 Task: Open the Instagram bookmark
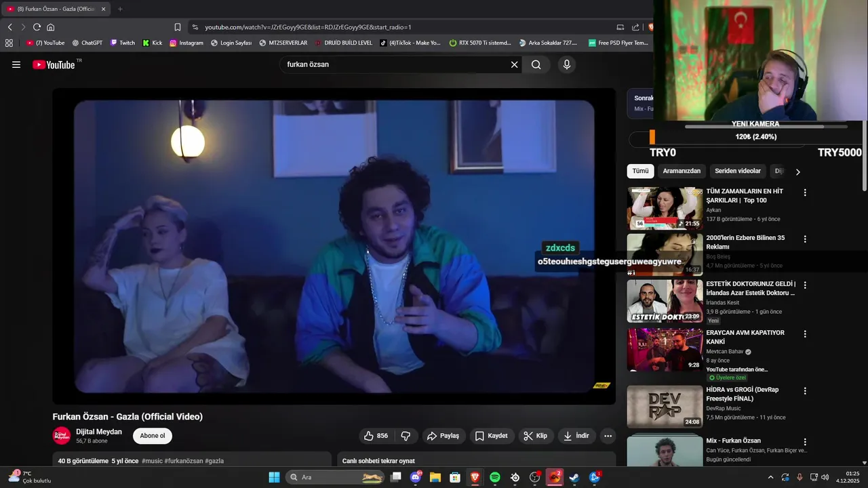point(186,43)
